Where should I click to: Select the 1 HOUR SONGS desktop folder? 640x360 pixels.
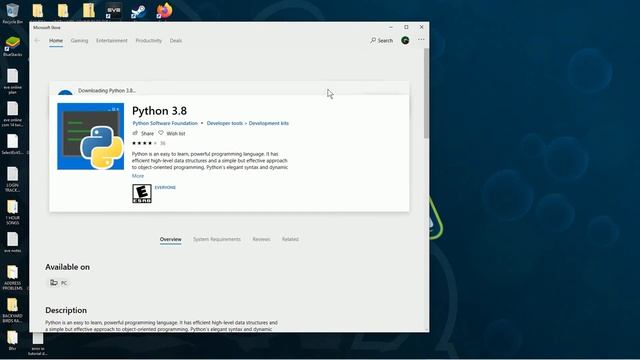click(x=12, y=212)
